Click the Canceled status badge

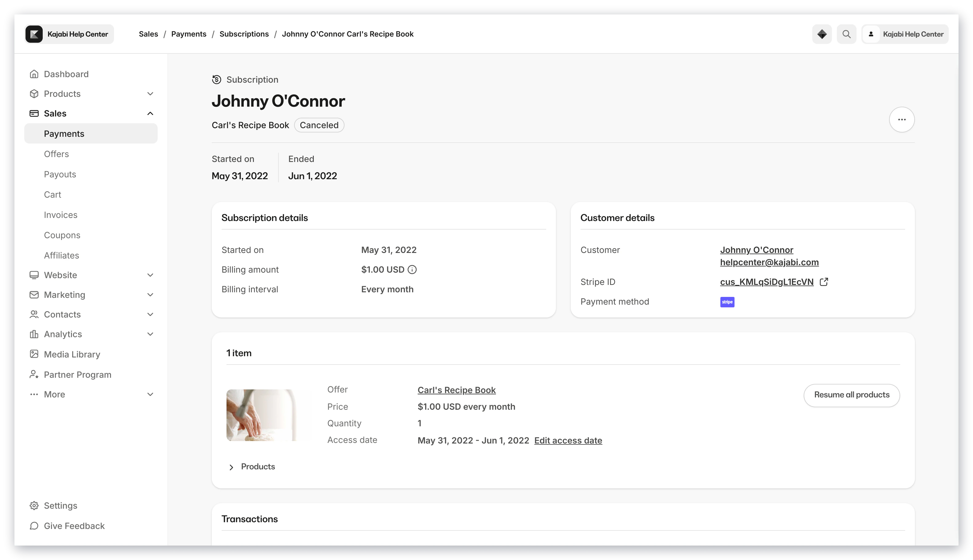319,125
